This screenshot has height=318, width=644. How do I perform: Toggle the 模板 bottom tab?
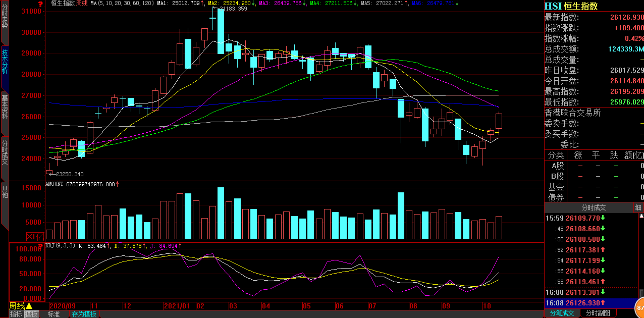tap(32, 314)
